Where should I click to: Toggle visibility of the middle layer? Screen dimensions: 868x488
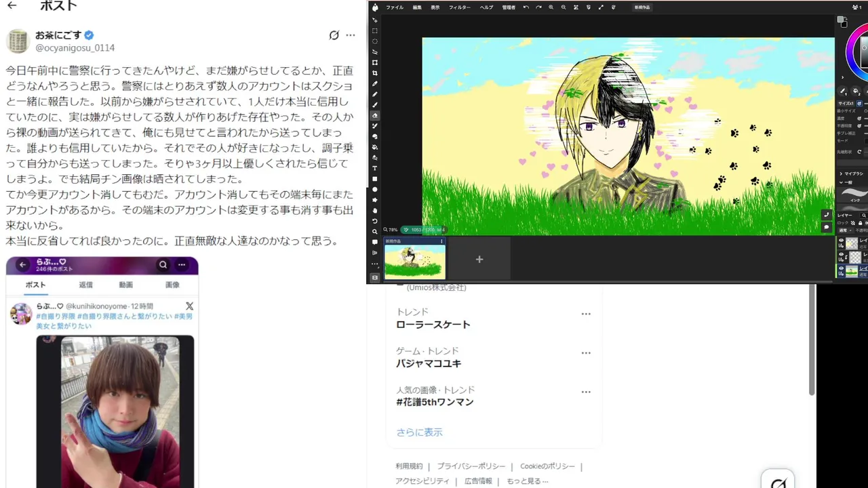(842, 254)
